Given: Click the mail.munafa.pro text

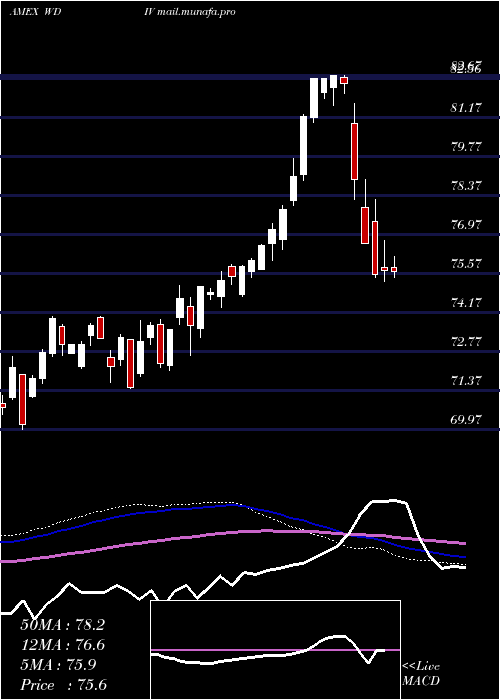Looking at the screenshot, I should click(x=196, y=12).
